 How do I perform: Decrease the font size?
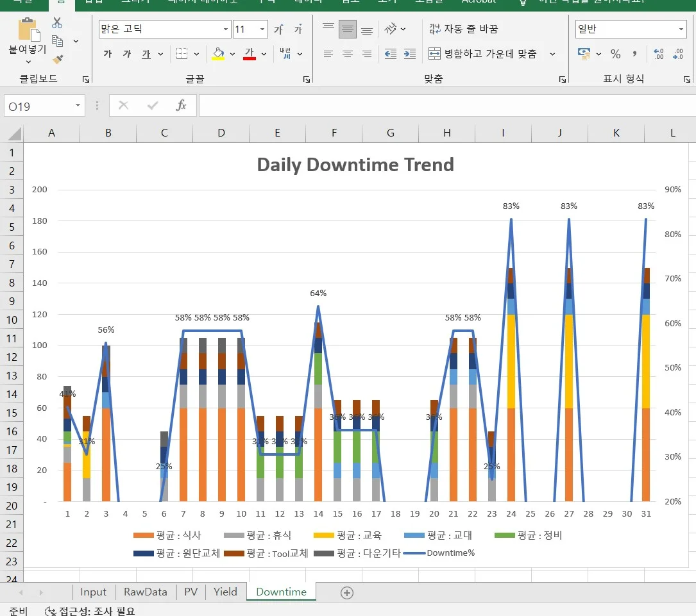coord(298,29)
